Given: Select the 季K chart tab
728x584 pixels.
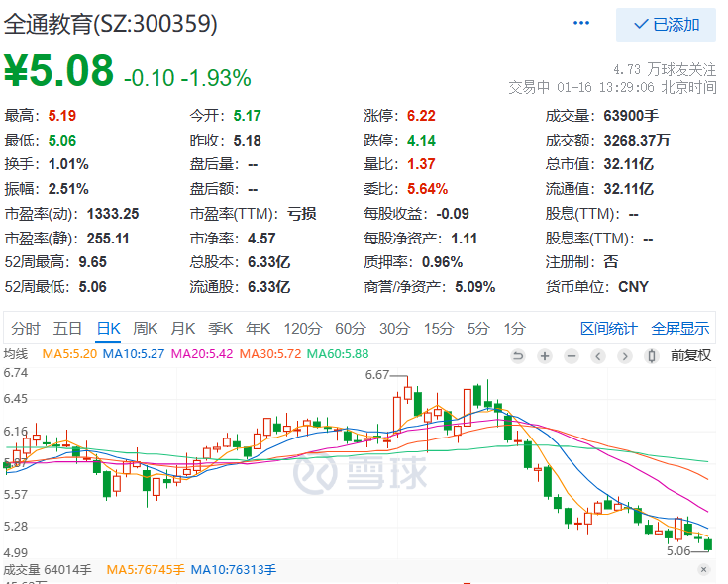Looking at the screenshot, I should coord(220,329).
